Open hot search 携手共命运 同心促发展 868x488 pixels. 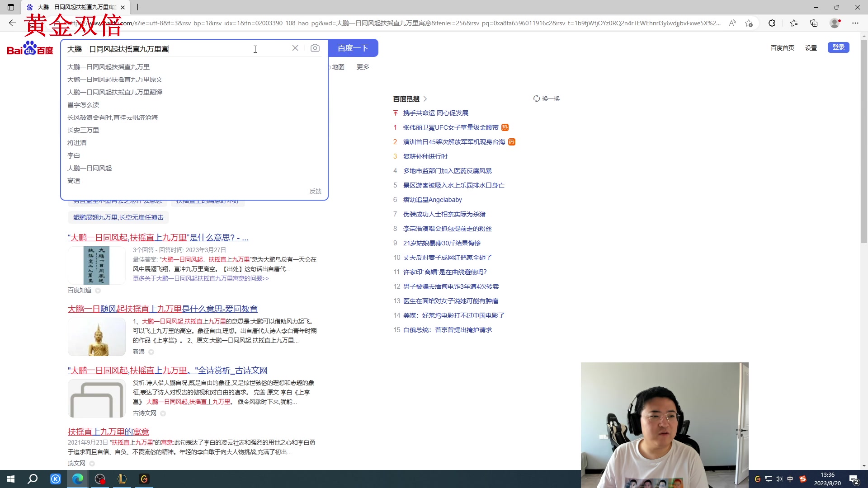(x=436, y=113)
